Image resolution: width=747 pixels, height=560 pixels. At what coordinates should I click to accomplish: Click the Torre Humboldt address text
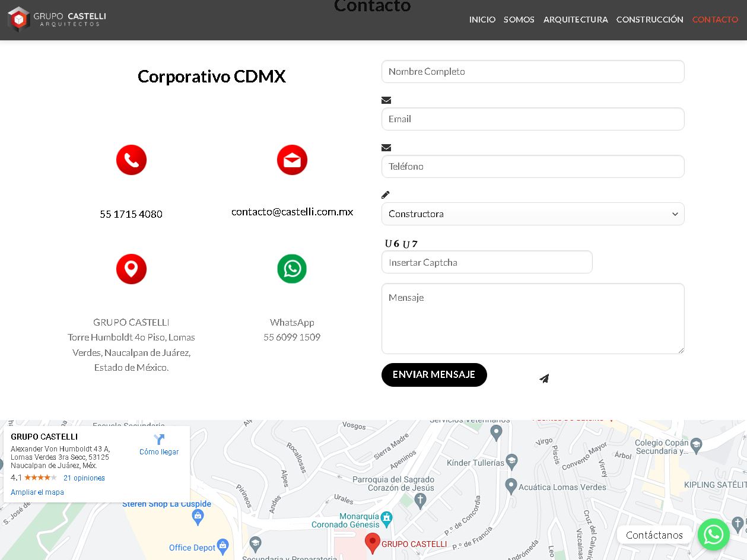click(131, 352)
